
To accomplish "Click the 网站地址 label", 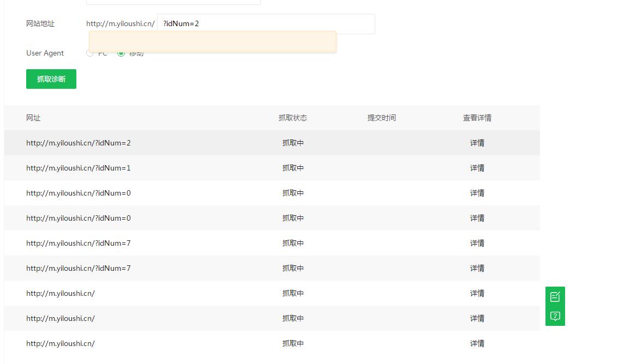I will click(x=40, y=24).
